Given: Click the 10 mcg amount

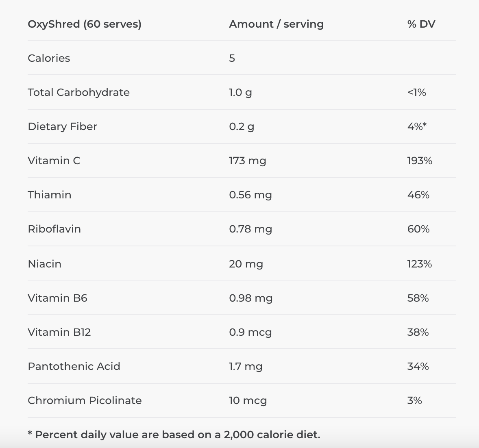Looking at the screenshot, I should pyautogui.click(x=248, y=401).
